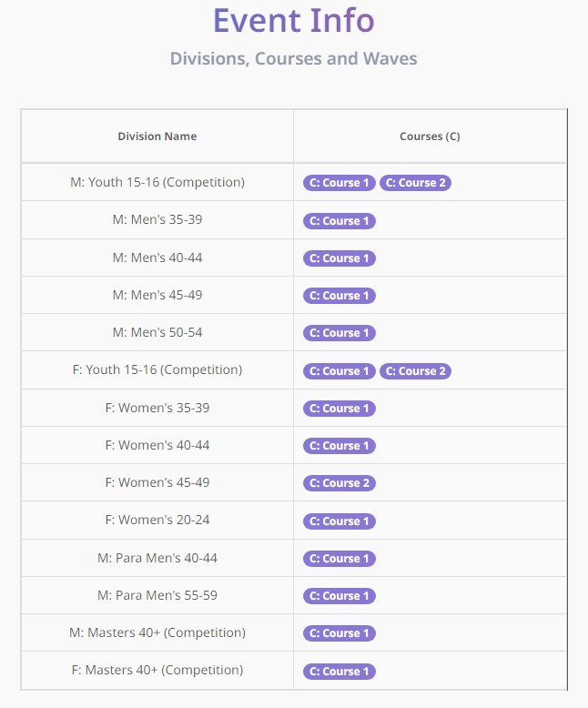Select Course 1 badge in Men's 40-44 row
This screenshot has height=708, width=588.
click(x=340, y=258)
